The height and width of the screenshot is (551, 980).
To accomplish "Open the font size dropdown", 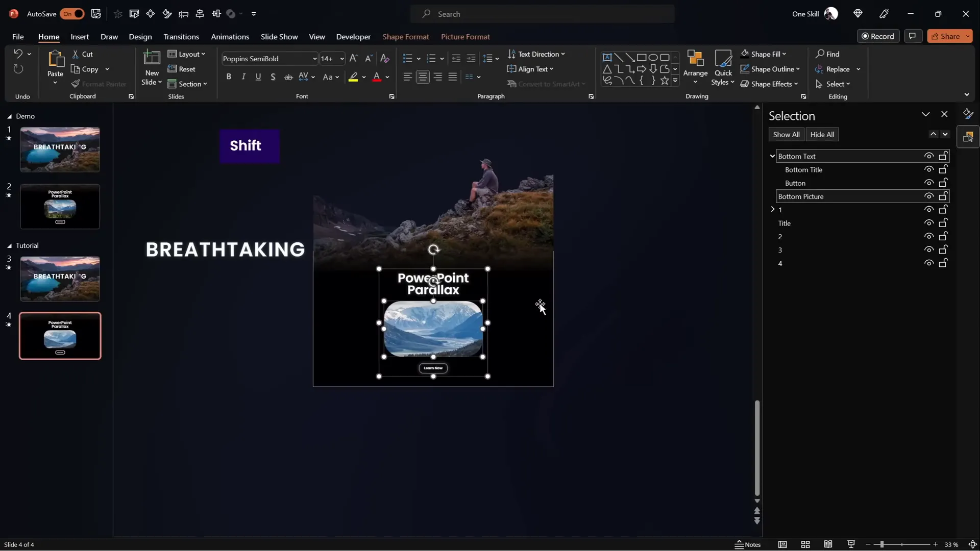I will click(340, 59).
